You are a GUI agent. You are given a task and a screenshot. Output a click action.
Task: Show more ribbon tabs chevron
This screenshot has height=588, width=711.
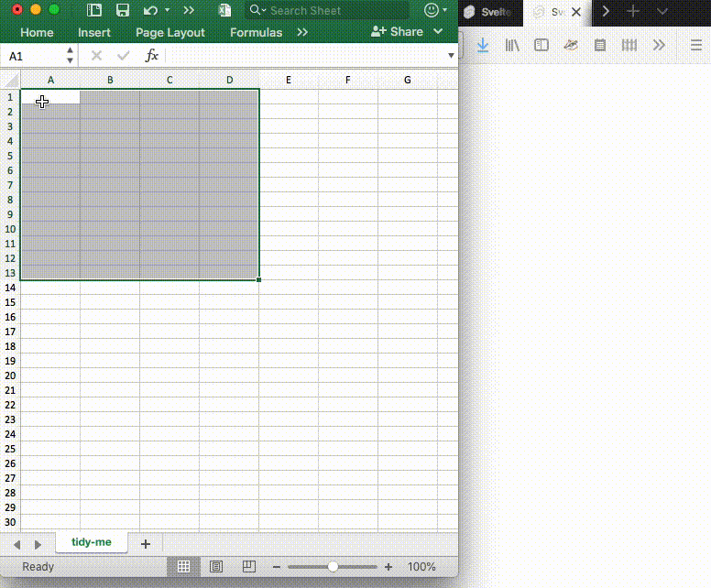(x=302, y=32)
